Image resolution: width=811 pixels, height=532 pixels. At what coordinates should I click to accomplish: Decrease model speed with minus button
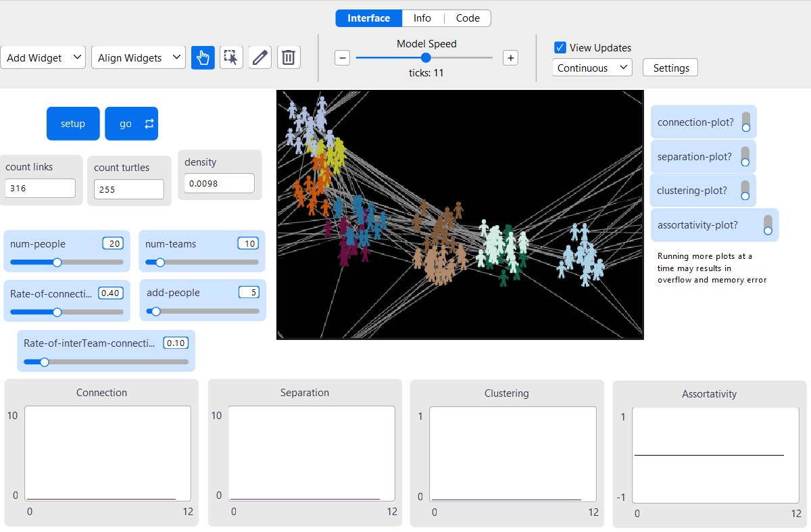(x=343, y=58)
